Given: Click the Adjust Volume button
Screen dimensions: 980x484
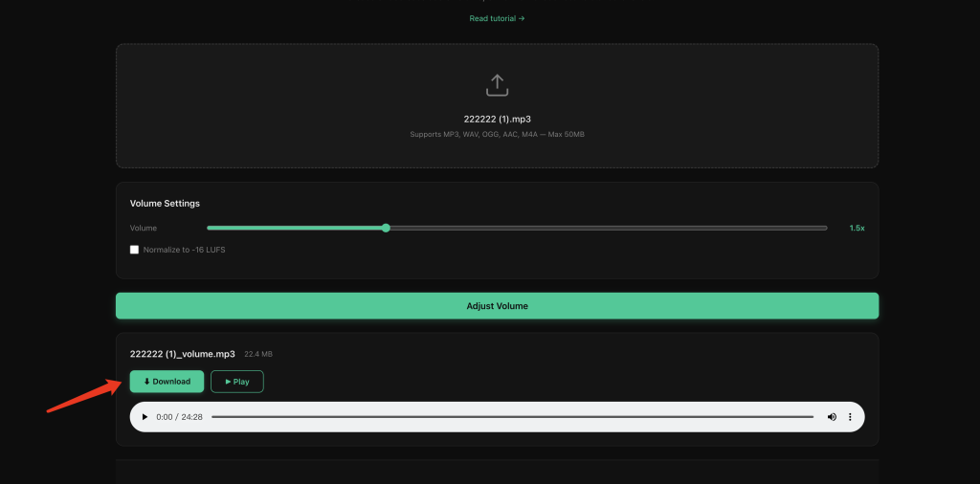Looking at the screenshot, I should [x=497, y=306].
